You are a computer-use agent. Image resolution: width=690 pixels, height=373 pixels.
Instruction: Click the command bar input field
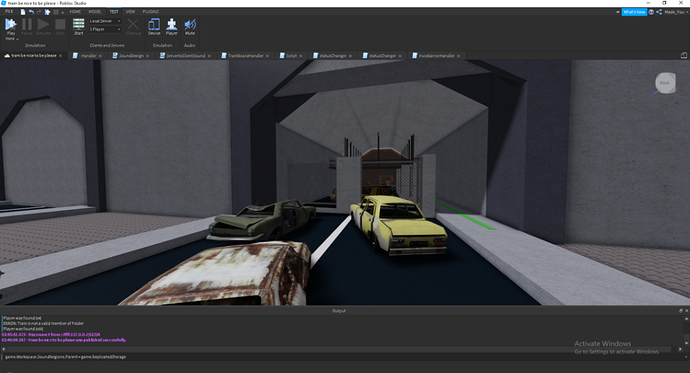[x=343, y=357]
